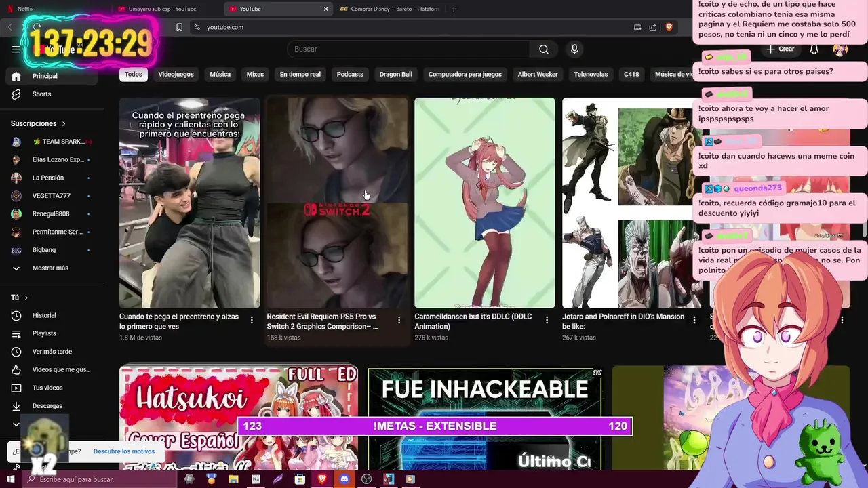Screen dimensions: 868x488
Task: Open Historial in the sidebar
Action: tap(52, 315)
